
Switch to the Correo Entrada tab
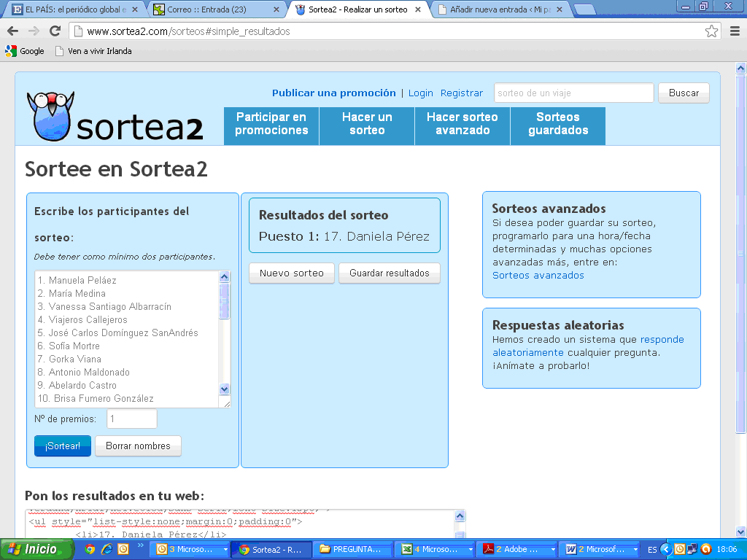(214, 10)
